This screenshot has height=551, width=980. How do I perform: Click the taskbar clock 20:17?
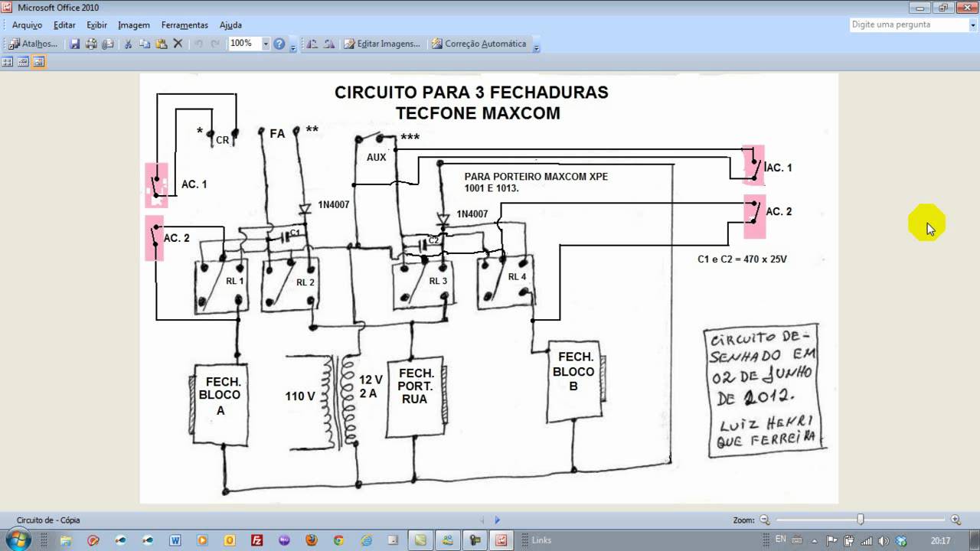point(940,540)
